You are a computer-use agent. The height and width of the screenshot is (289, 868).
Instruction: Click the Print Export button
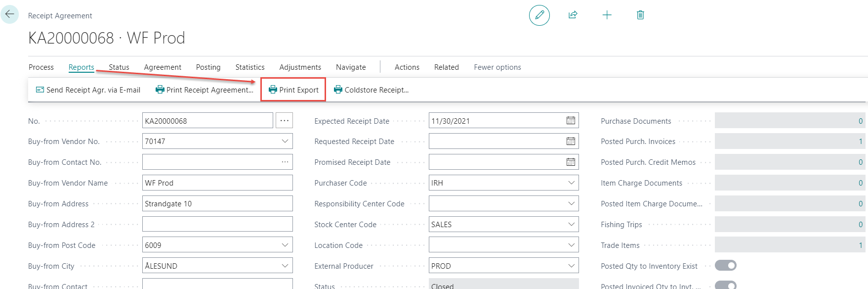(x=293, y=90)
